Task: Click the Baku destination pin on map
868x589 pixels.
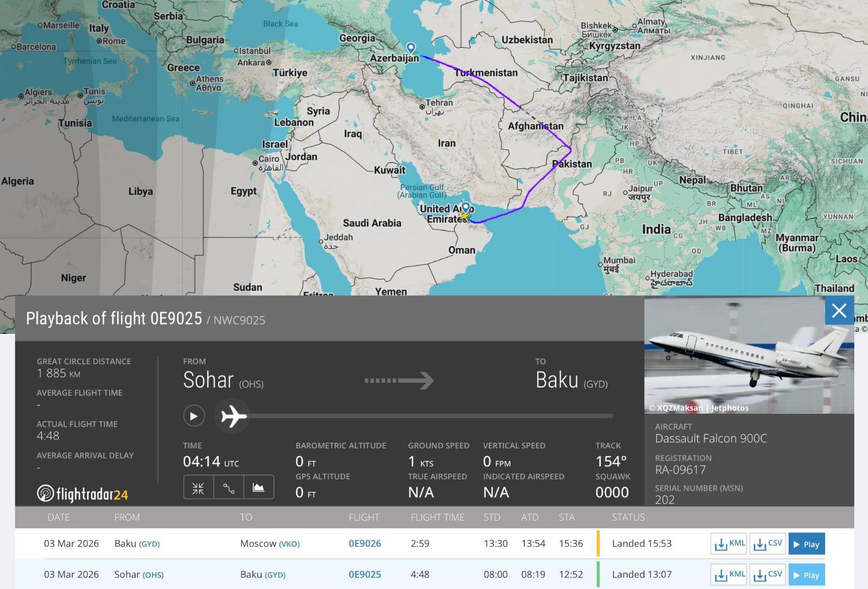Action: [411, 48]
